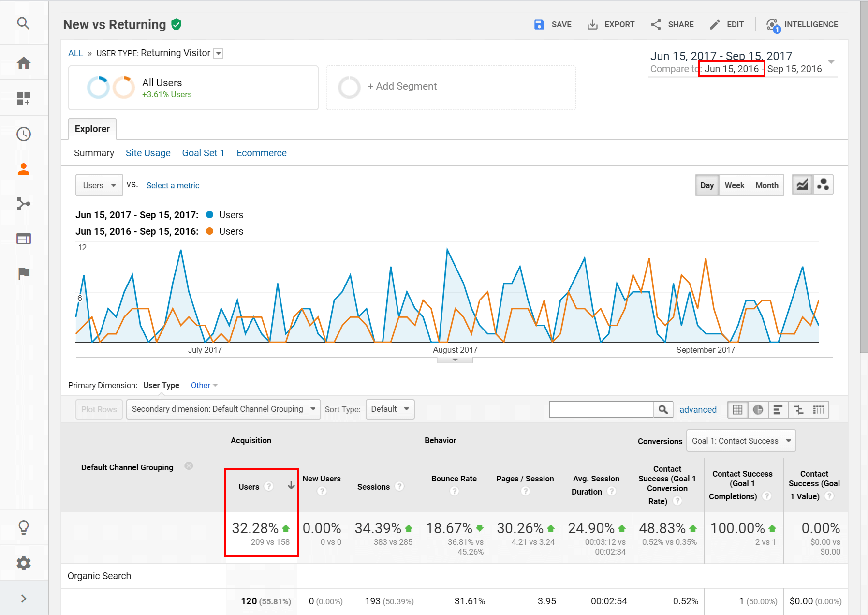The height and width of the screenshot is (615, 868).
Task: Save the report
Action: point(553,24)
